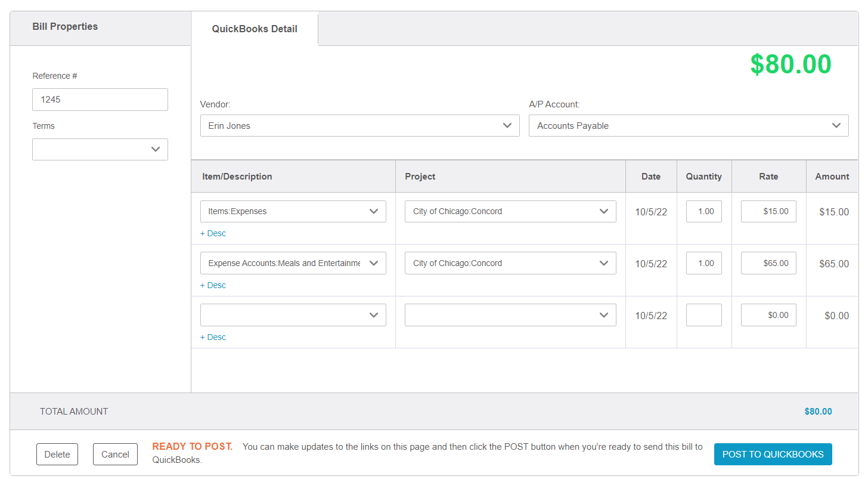868x479 pixels.
Task: Open the Terms dropdown
Action: [x=100, y=150]
